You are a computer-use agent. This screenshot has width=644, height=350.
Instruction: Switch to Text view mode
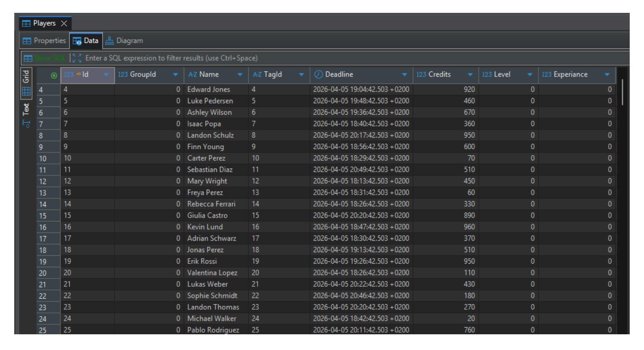coord(26,109)
